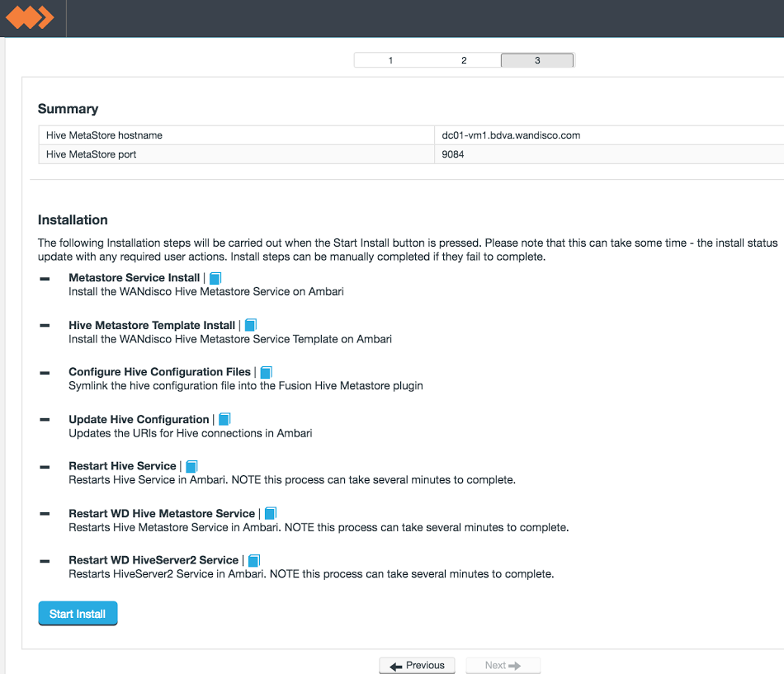
Task: Open docs icon for Restart WD Hive Metastore Service
Action: (x=271, y=513)
